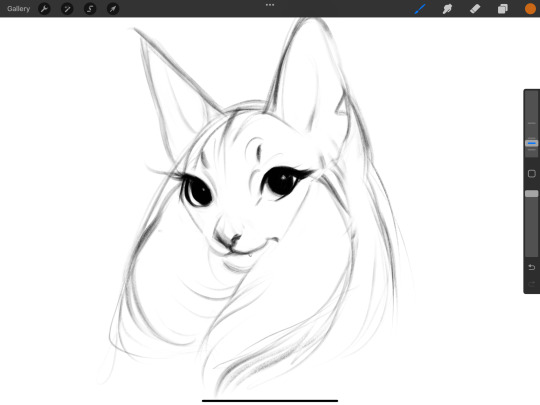
Task: Undo the last stroke
Action: point(531,267)
